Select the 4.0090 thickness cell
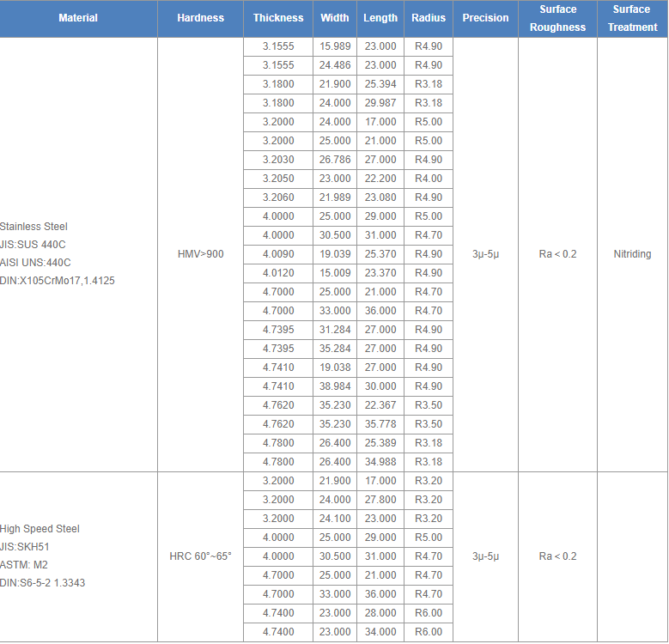Image resolution: width=669 pixels, height=644 pixels. coord(278,254)
